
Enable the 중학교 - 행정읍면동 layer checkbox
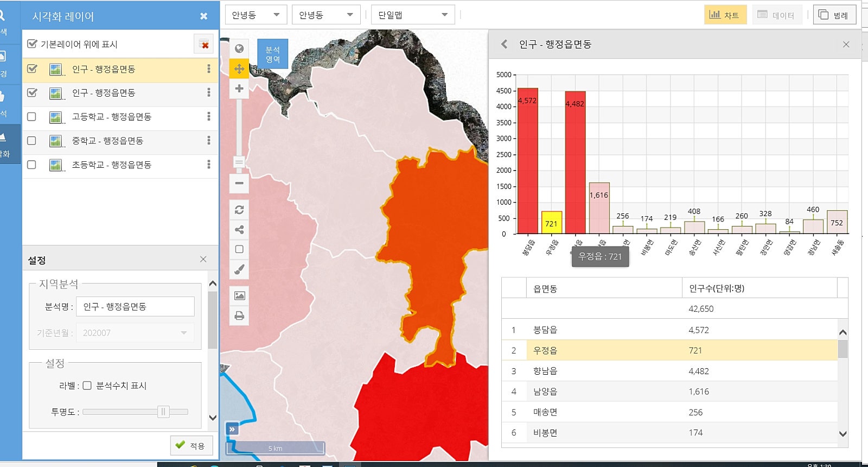pyautogui.click(x=32, y=141)
